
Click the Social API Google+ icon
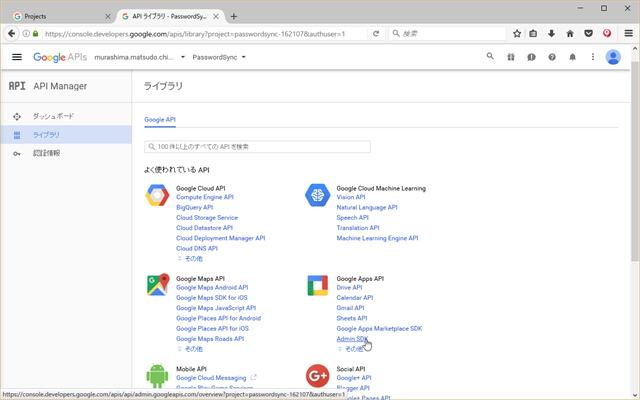(318, 376)
